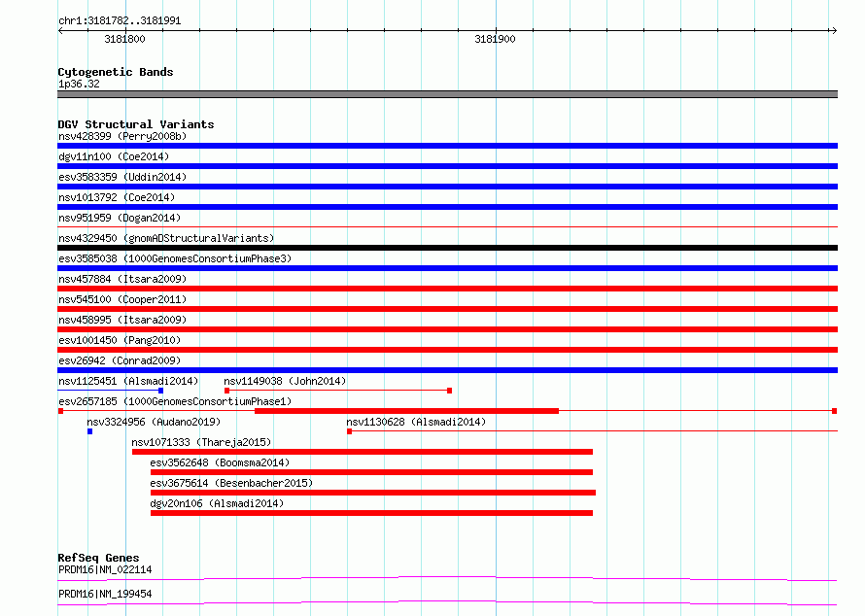Click the DGV Structural Variants track title
865x616 pixels.
pyautogui.click(x=136, y=124)
